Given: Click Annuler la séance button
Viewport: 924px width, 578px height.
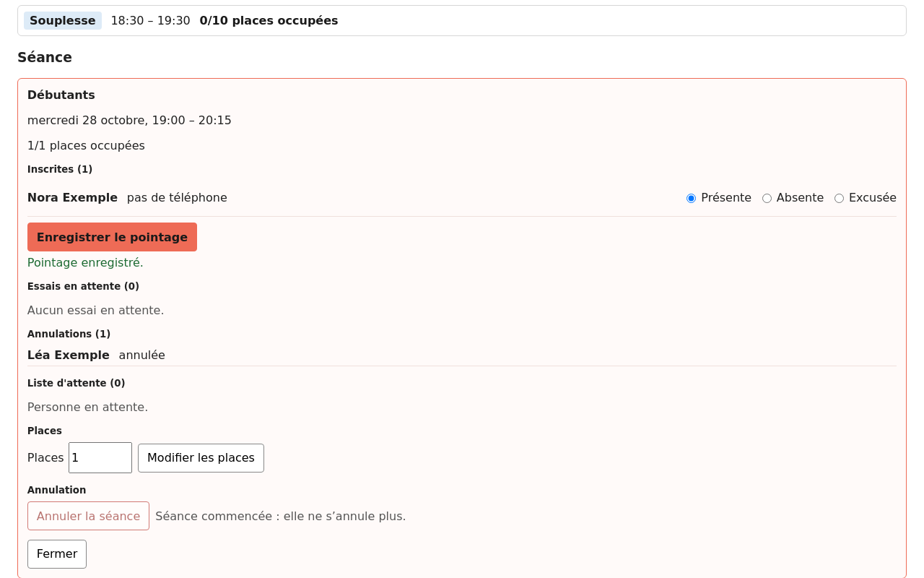Looking at the screenshot, I should 88,516.
